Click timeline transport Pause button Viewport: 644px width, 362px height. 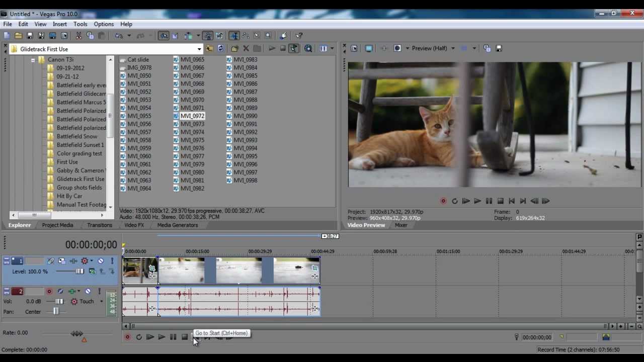tap(173, 337)
